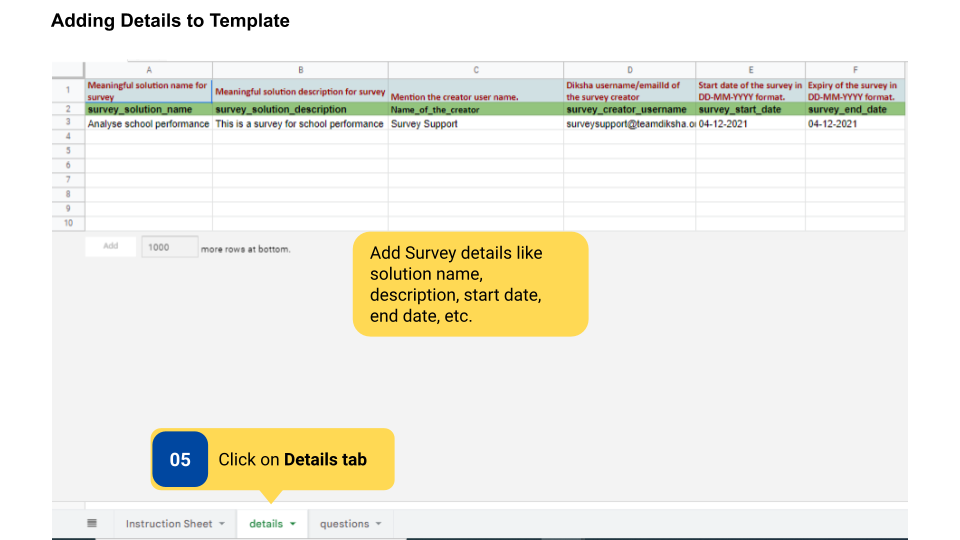The height and width of the screenshot is (540, 960).
Task: Expand the questions tab dropdown arrow
Action: click(x=379, y=524)
